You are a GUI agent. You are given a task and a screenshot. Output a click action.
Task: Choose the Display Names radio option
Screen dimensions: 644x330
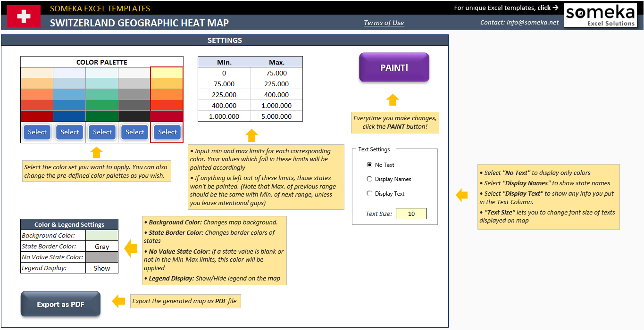369,179
